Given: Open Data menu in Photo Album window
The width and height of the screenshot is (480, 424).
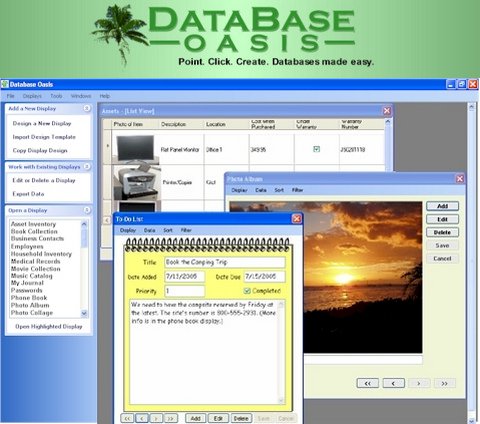Looking at the screenshot, I should pos(261,190).
